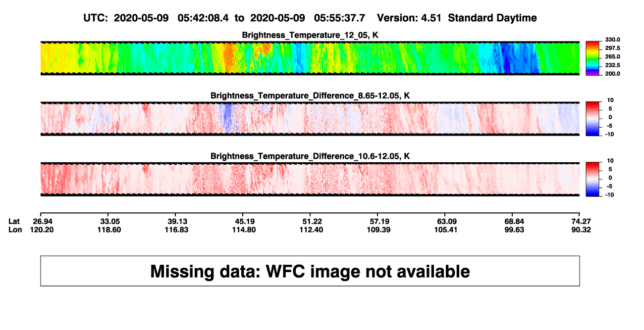This screenshot has height=330, width=644.
Task: Select the title 'Brightness_Temperature_Difference_8.65-12.05, K'
Action: click(x=310, y=95)
